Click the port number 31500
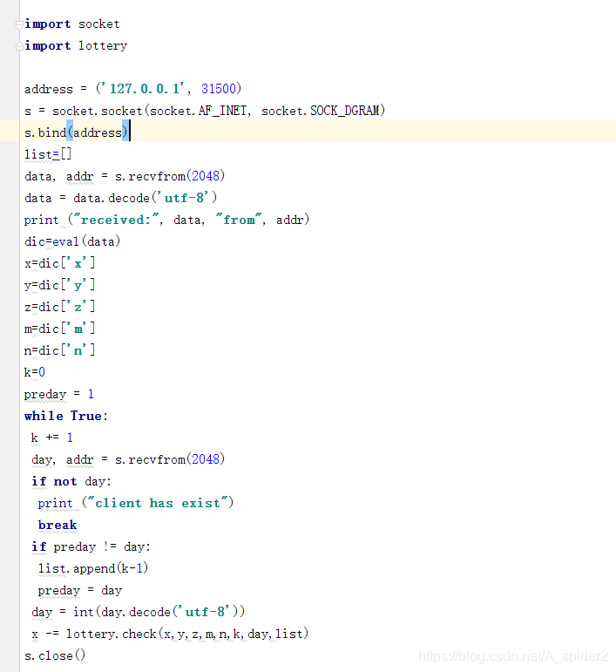This screenshot has width=616, height=672. click(219, 89)
